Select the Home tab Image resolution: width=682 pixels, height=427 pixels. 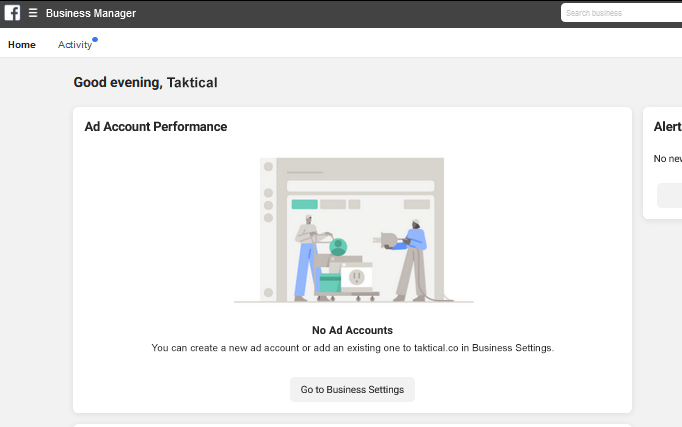pyautogui.click(x=22, y=45)
